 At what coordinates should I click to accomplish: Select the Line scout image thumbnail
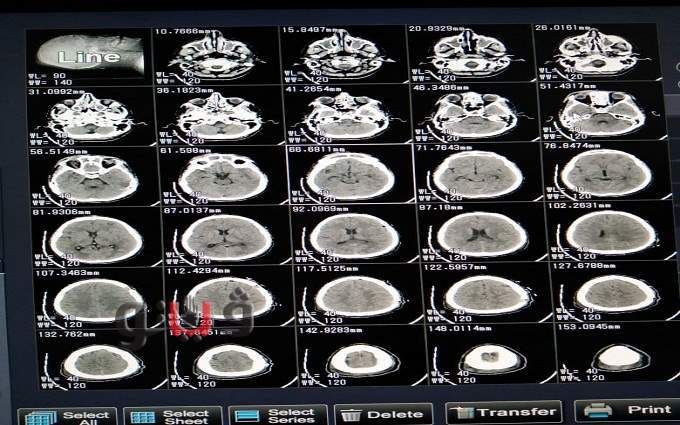point(88,57)
